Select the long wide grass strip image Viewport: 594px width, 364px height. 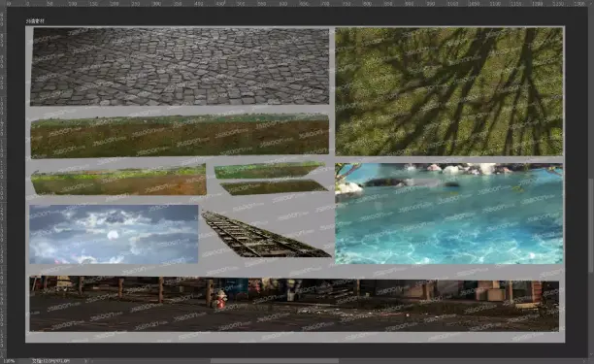[x=180, y=136]
